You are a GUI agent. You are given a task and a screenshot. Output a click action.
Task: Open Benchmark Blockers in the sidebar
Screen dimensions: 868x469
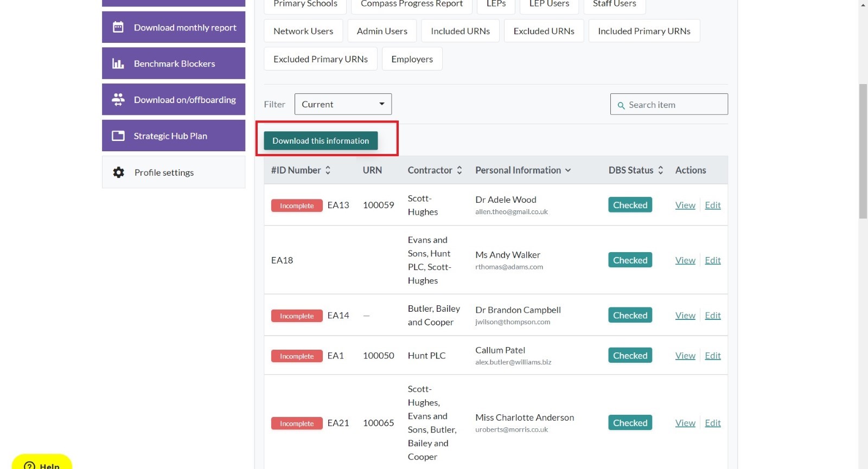point(174,63)
